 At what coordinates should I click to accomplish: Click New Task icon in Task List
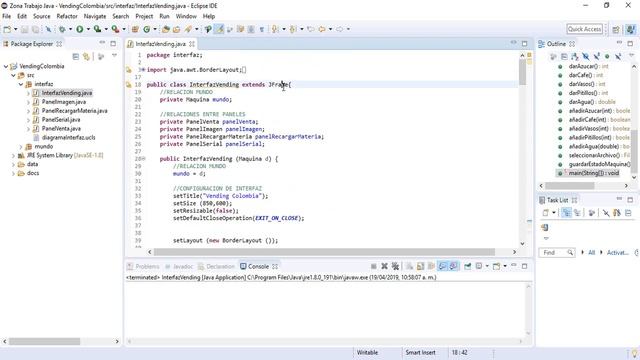(546, 213)
